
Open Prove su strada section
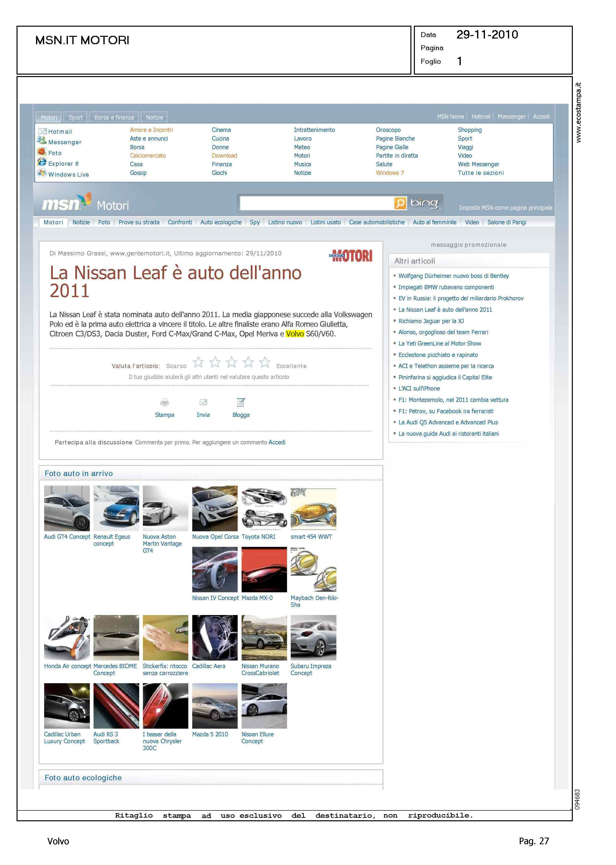(139, 222)
